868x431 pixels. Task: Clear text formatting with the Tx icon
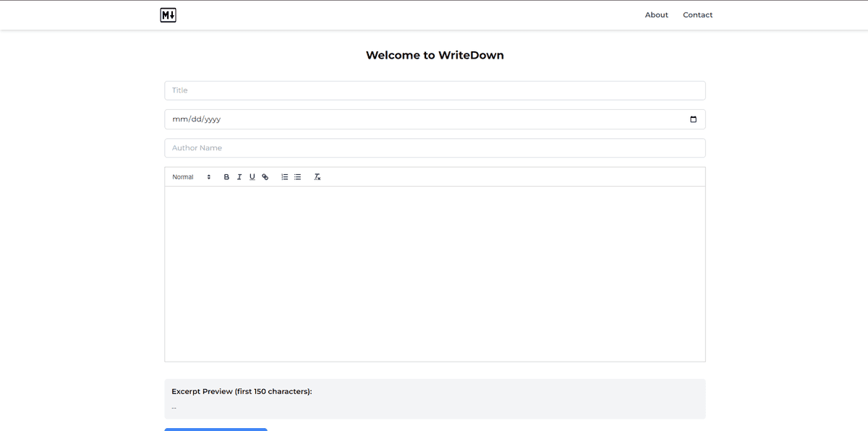317,177
